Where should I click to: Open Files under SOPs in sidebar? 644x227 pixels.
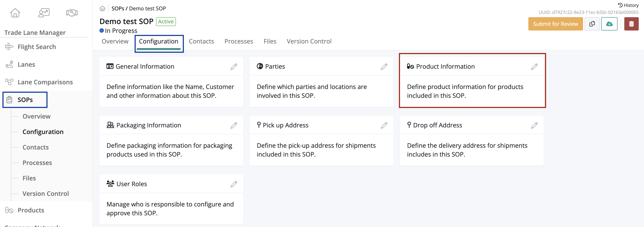point(29,178)
